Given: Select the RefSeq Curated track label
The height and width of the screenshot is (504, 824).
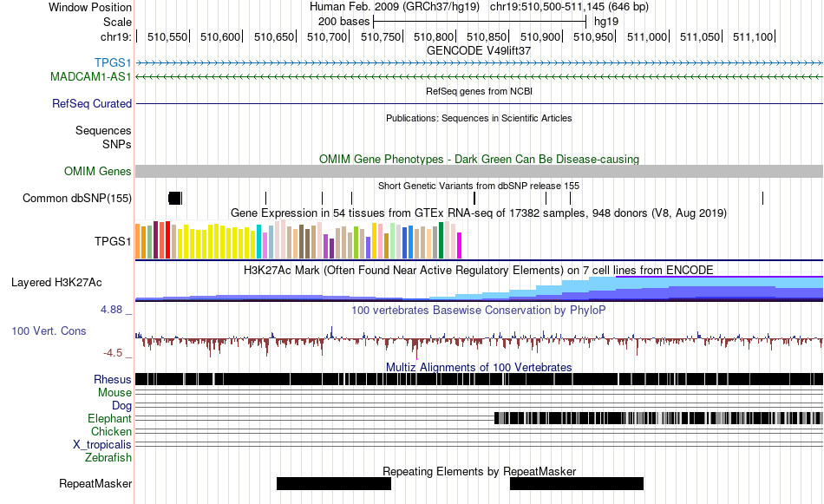Looking at the screenshot, I should click(x=91, y=103).
